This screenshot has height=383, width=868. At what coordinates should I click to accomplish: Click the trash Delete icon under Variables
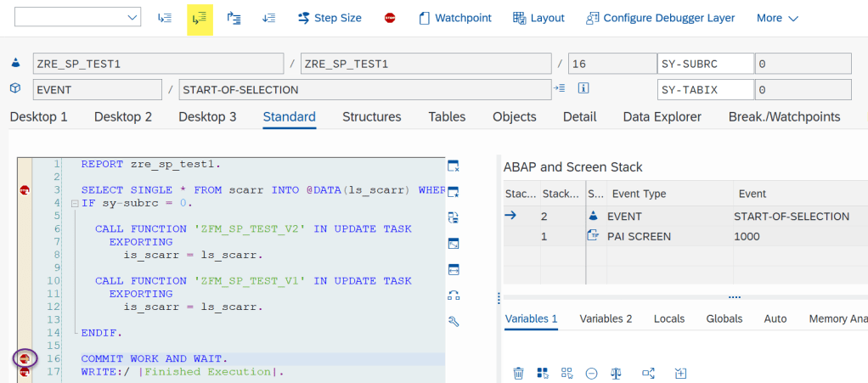[518, 373]
